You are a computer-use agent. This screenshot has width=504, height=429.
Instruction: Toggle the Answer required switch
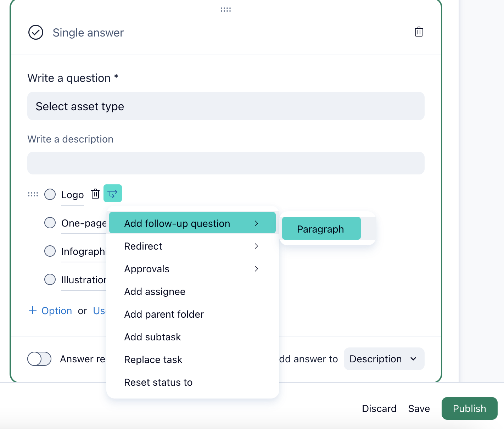coord(39,359)
